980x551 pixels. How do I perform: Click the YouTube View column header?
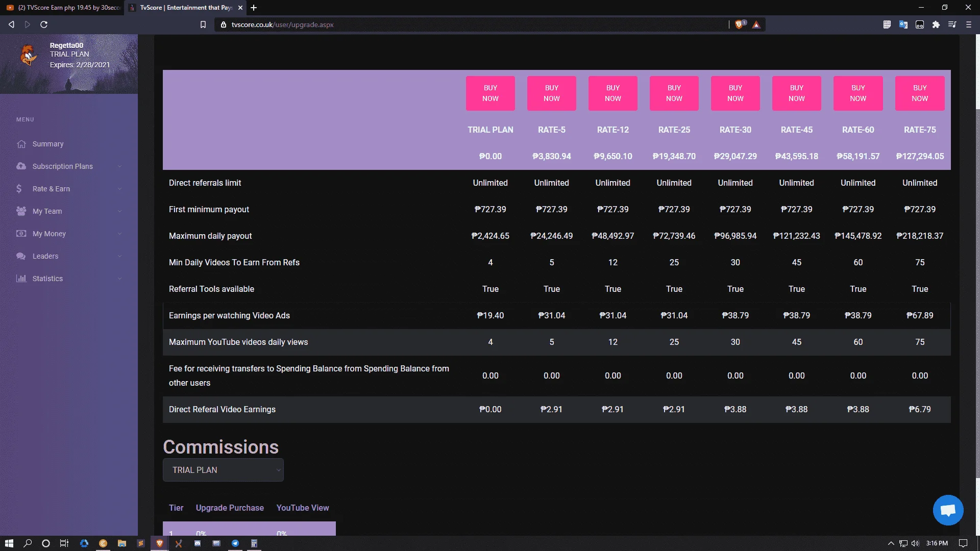point(303,508)
